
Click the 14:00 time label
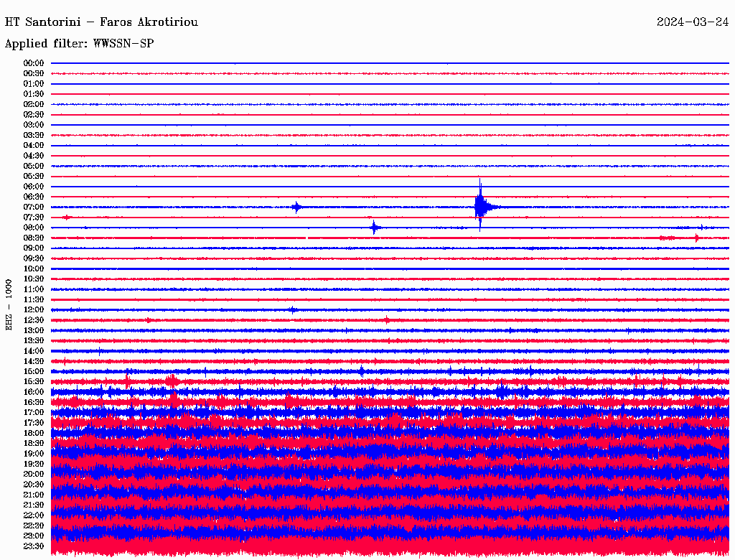click(x=33, y=351)
